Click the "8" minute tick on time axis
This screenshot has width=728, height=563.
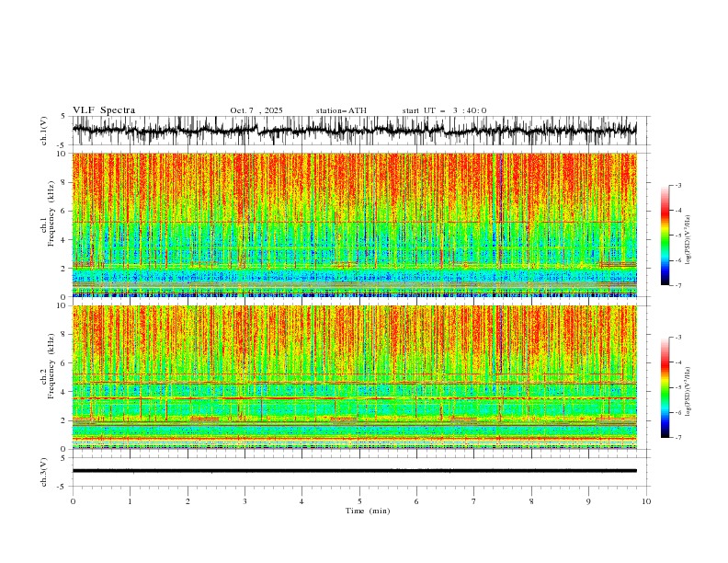pyautogui.click(x=531, y=501)
